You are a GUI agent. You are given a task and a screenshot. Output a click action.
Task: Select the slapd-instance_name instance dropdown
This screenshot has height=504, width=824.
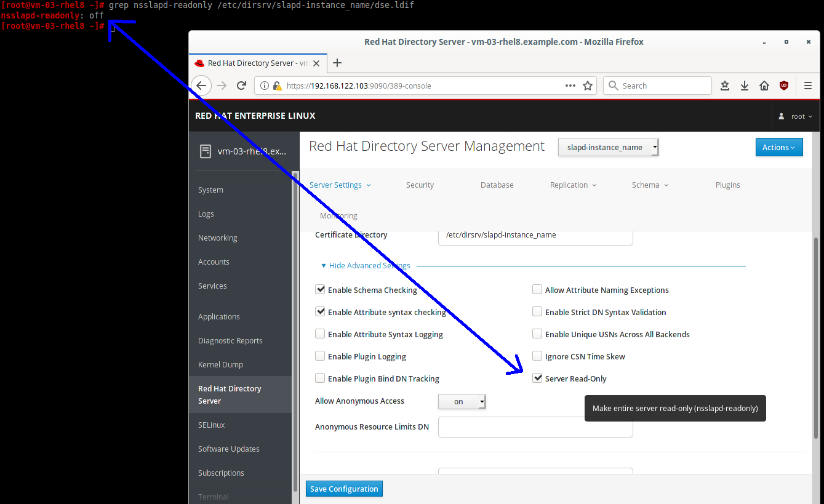click(609, 148)
